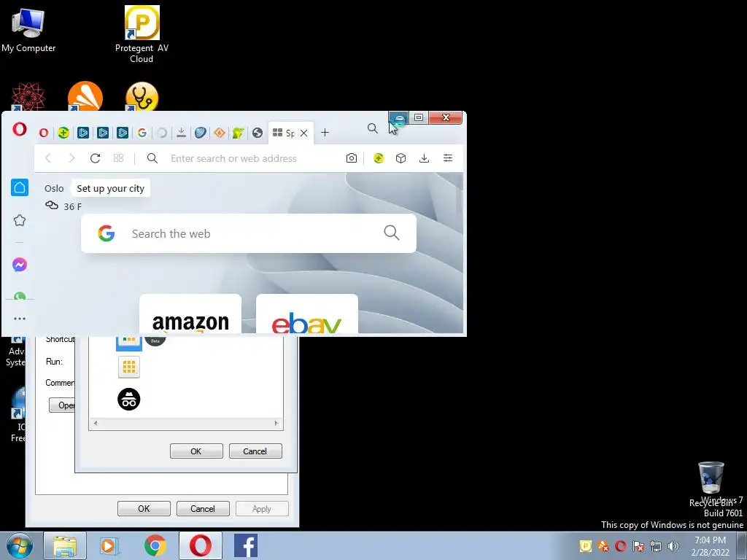This screenshot has height=560, width=747.
Task: Select the yellow grid icon in icon picker
Action: tap(129, 367)
